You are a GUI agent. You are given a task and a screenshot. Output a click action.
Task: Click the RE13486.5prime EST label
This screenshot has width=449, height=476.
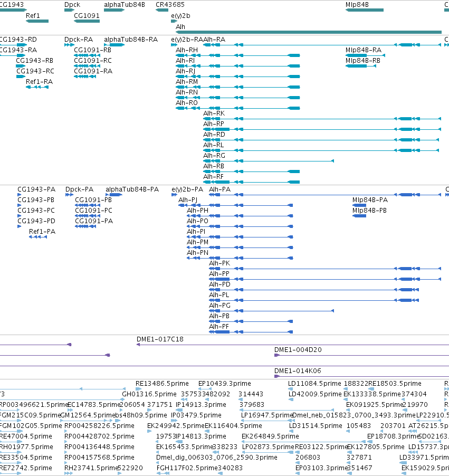pyautogui.click(x=162, y=384)
